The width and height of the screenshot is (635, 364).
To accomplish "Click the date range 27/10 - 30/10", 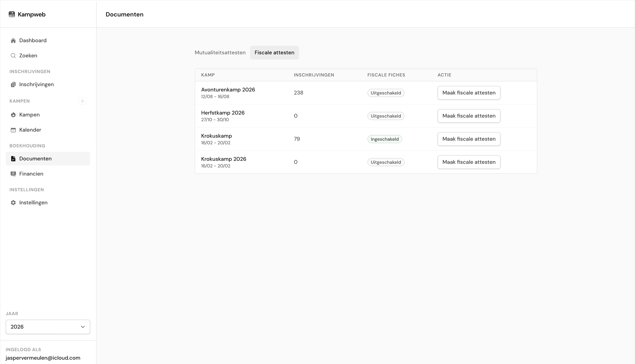I will coord(215,120).
